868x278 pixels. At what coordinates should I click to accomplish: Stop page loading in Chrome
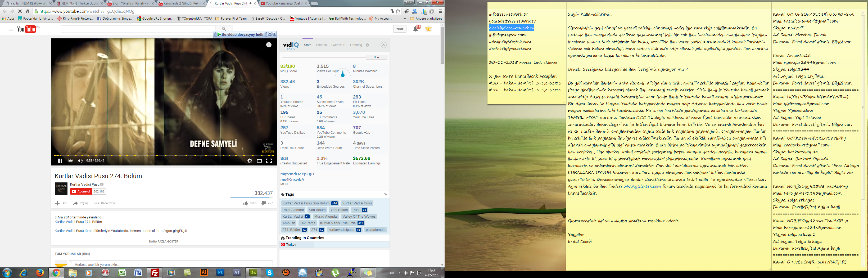coord(20,11)
